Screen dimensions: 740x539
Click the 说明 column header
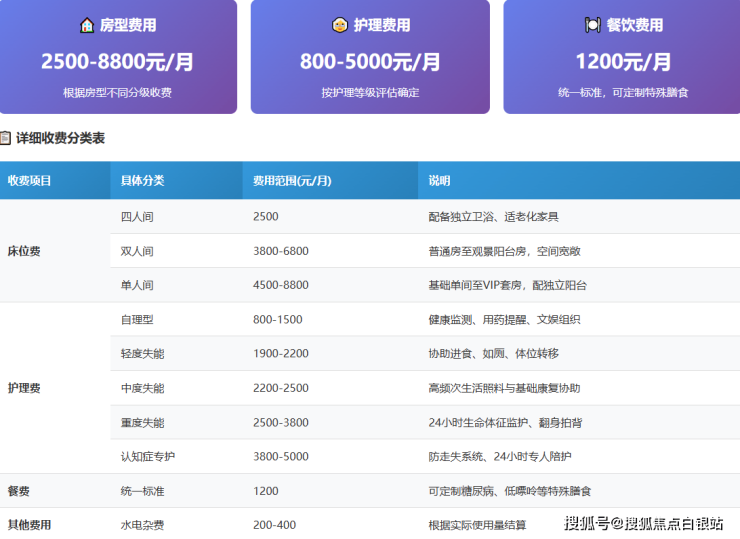439,181
